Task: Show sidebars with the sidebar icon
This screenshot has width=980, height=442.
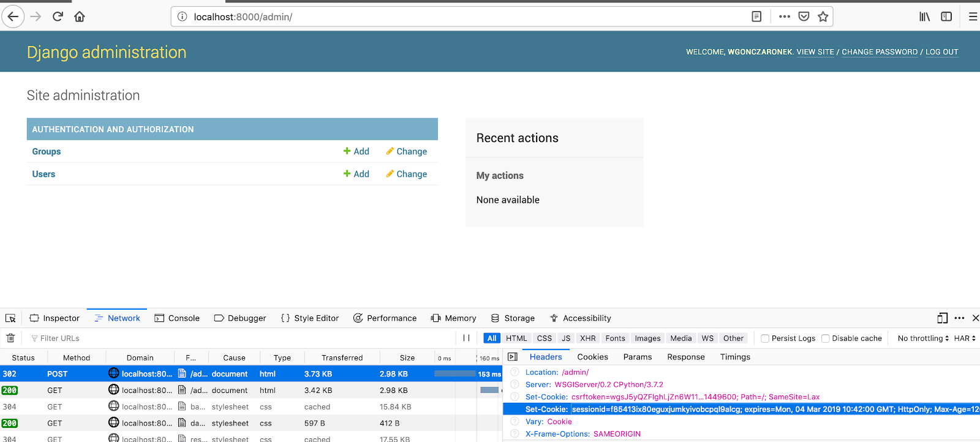Action: [946, 17]
